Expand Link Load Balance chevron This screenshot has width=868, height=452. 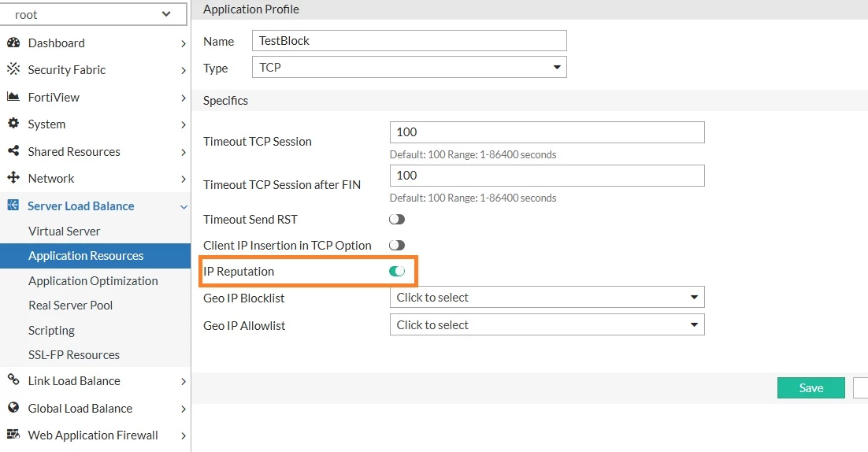point(184,382)
